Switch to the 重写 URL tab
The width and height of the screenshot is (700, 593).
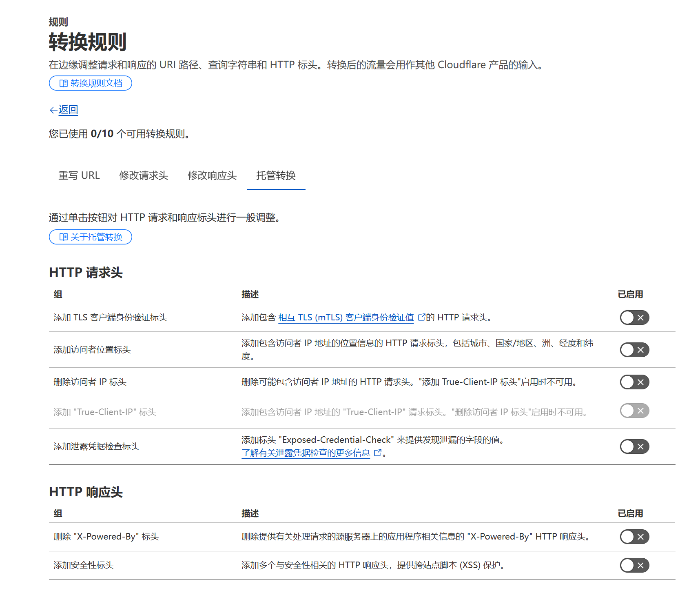79,175
